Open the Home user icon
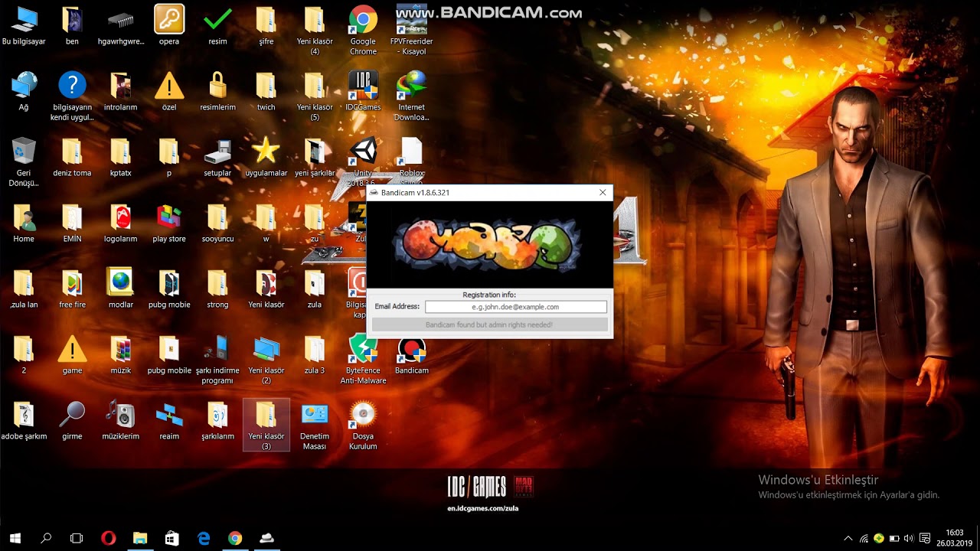The height and width of the screenshot is (551, 980). [24, 217]
